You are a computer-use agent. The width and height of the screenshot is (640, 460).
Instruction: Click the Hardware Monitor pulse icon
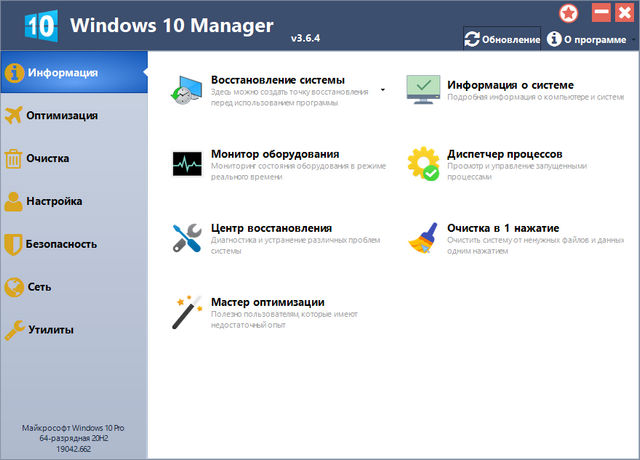[x=186, y=164]
